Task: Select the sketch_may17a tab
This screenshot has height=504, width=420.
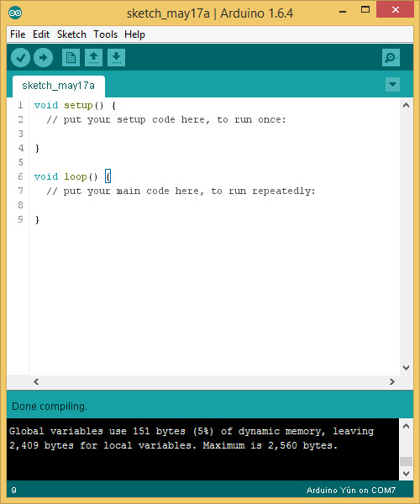Action: pyautogui.click(x=59, y=86)
